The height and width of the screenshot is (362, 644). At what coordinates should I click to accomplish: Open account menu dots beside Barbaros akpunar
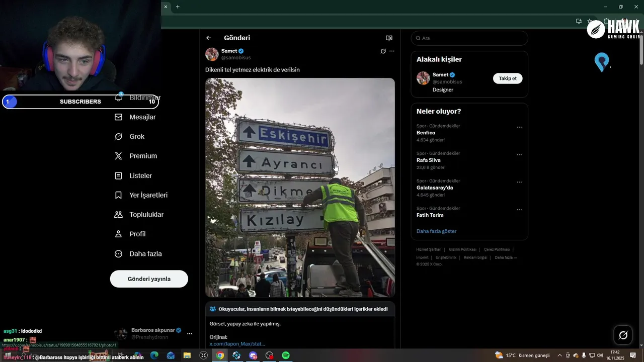click(190, 333)
